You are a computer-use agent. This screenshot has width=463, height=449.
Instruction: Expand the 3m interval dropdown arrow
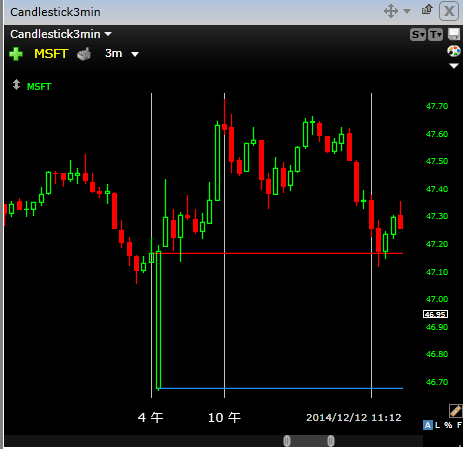[x=135, y=54]
